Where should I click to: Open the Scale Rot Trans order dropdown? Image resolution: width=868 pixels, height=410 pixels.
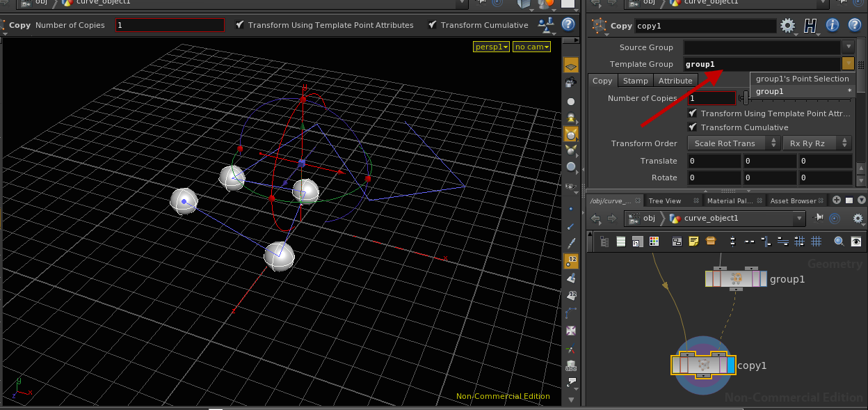click(x=733, y=143)
